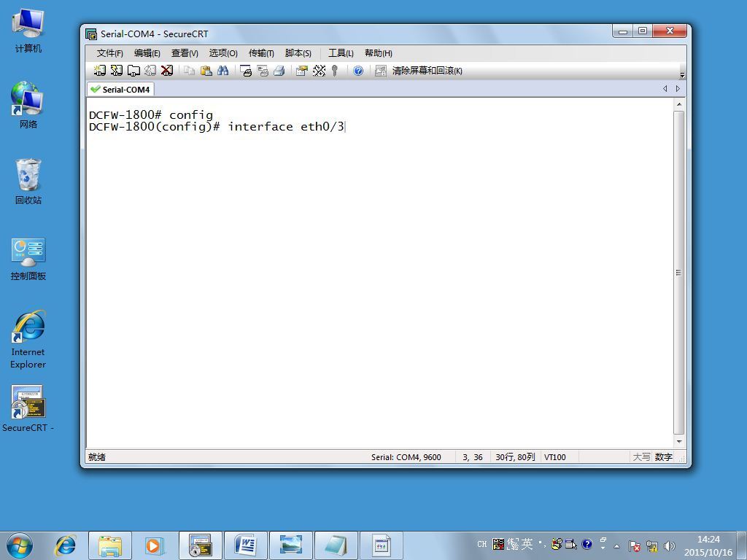Open the 计算机 desktop icon

click(x=28, y=31)
